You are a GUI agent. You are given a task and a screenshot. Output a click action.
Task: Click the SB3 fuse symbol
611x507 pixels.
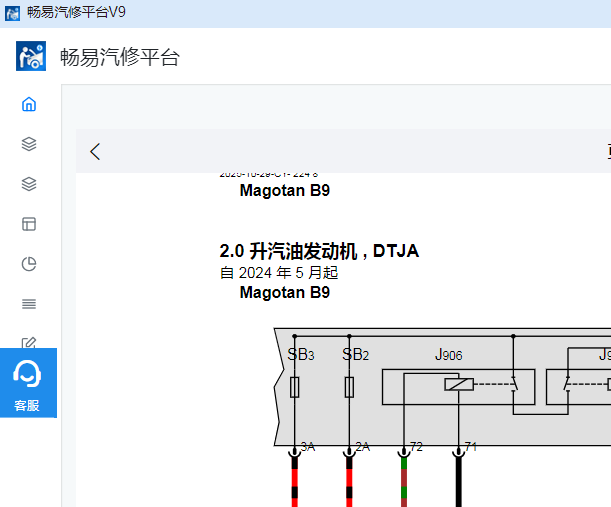(x=295, y=387)
